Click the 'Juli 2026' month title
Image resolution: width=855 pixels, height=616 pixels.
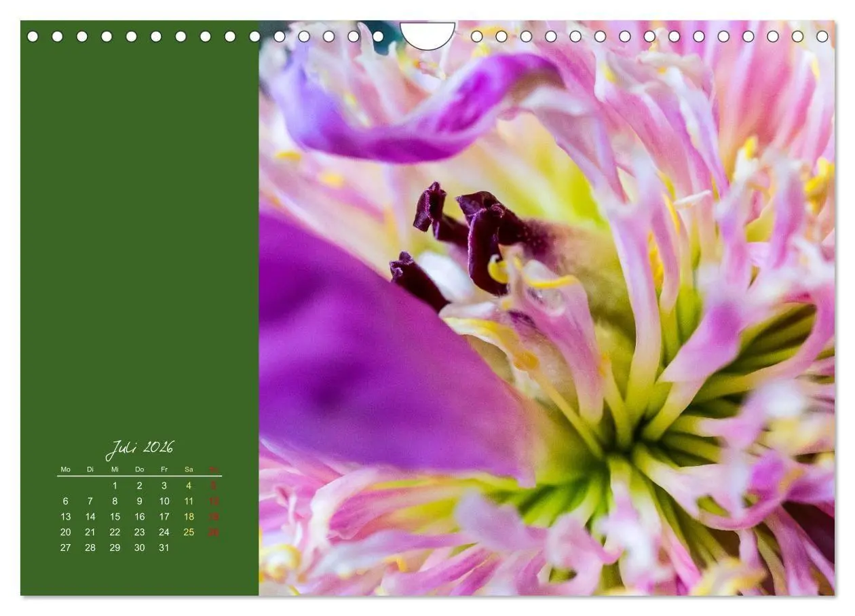pyautogui.click(x=140, y=448)
